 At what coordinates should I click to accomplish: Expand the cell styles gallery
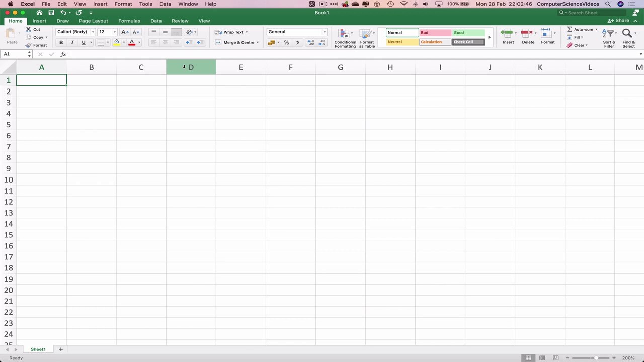click(489, 38)
